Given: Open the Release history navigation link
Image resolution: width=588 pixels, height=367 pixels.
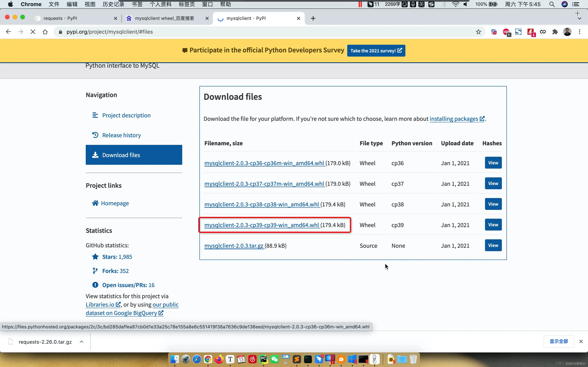Looking at the screenshot, I should [x=122, y=135].
